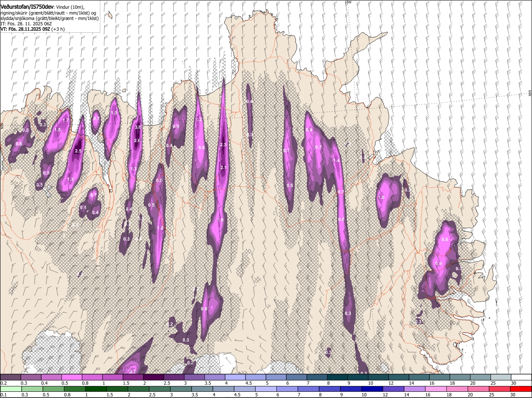Click the 2.6 precipitation value on the map
Viewport: 532px width, 398px height.
[137, 141]
